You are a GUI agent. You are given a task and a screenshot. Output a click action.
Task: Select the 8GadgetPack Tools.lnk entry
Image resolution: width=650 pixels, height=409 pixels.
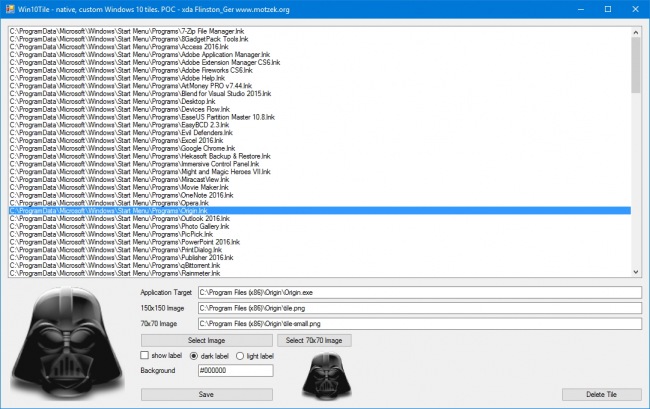pyautogui.click(x=320, y=39)
